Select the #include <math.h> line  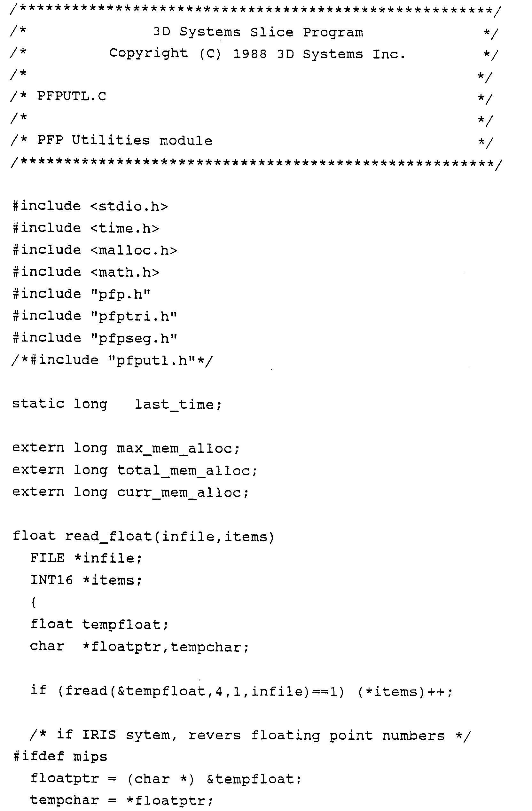86,272
